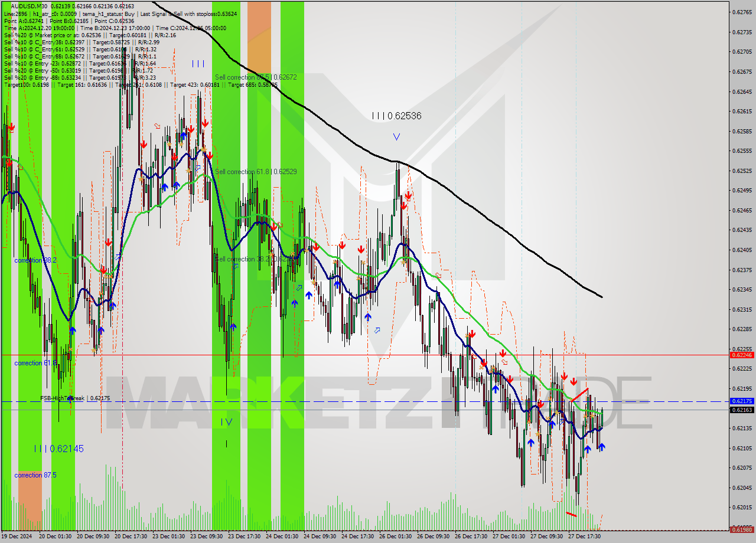Image resolution: width=756 pixels, height=543 pixels.
Task: Click 0.62495 on the price axis
Action: [x=742, y=190]
